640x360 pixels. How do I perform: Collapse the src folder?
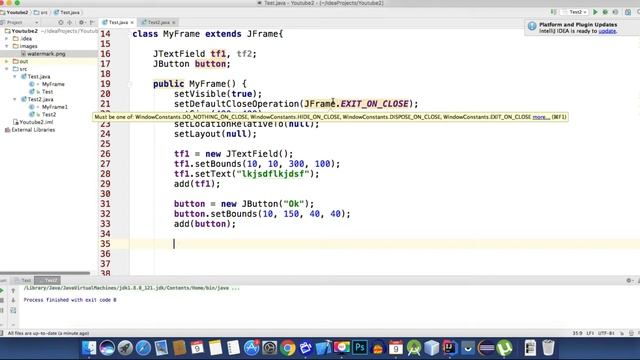click(7, 69)
